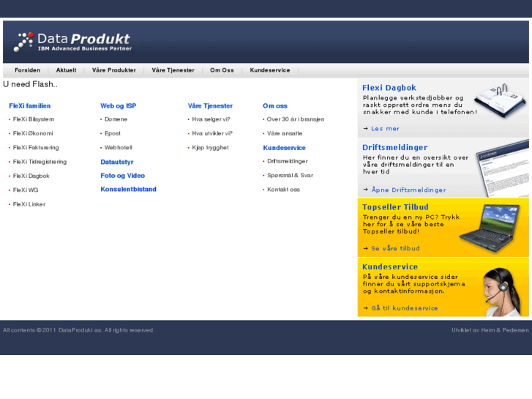Open the Aktuelt menu item

66,70
